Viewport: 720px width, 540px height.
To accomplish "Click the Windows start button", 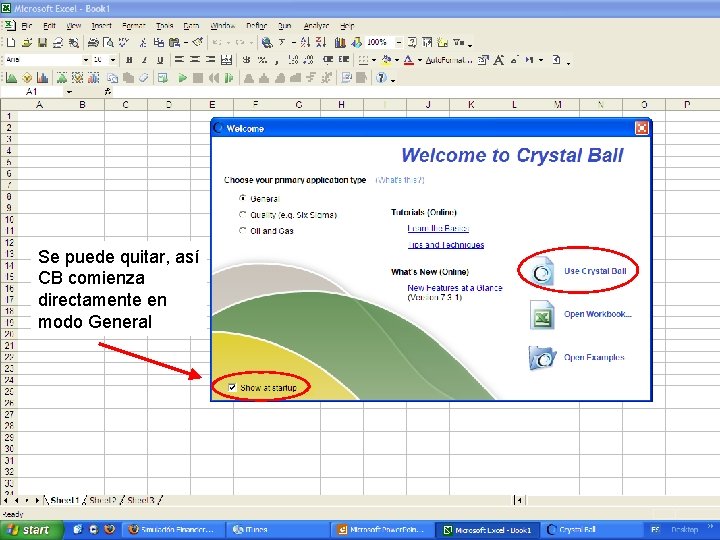I will [32, 530].
